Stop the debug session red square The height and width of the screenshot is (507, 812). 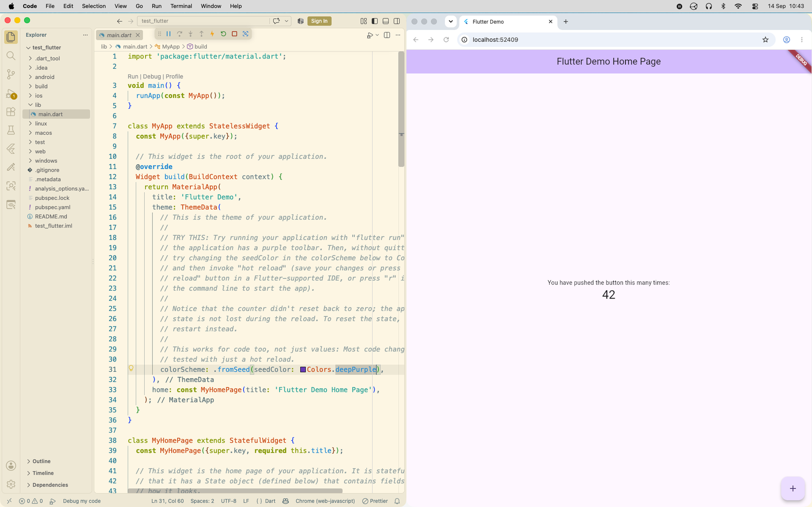coord(234,34)
